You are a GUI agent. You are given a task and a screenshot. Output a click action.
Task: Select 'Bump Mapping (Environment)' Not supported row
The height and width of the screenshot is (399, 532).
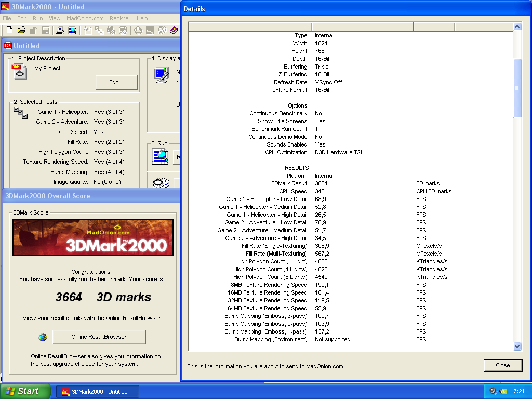(351, 340)
